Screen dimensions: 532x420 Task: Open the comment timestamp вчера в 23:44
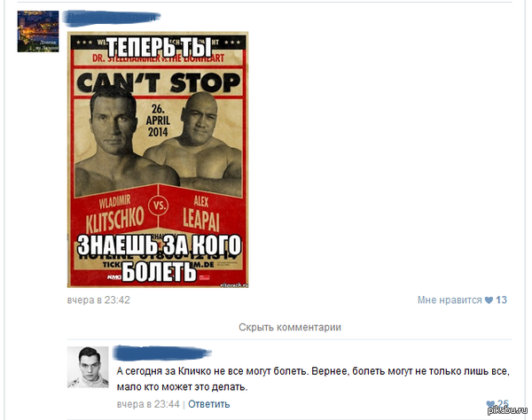[148, 404]
